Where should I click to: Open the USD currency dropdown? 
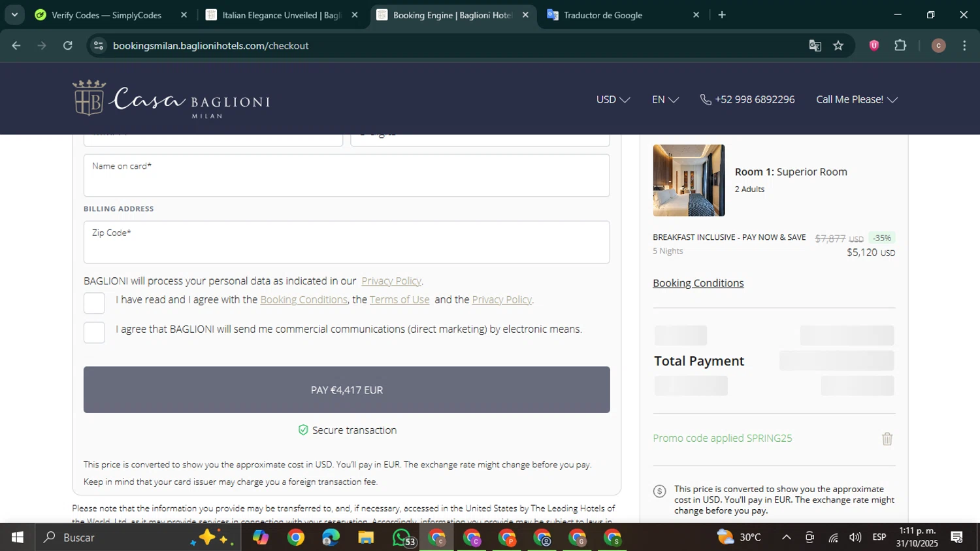[613, 99]
